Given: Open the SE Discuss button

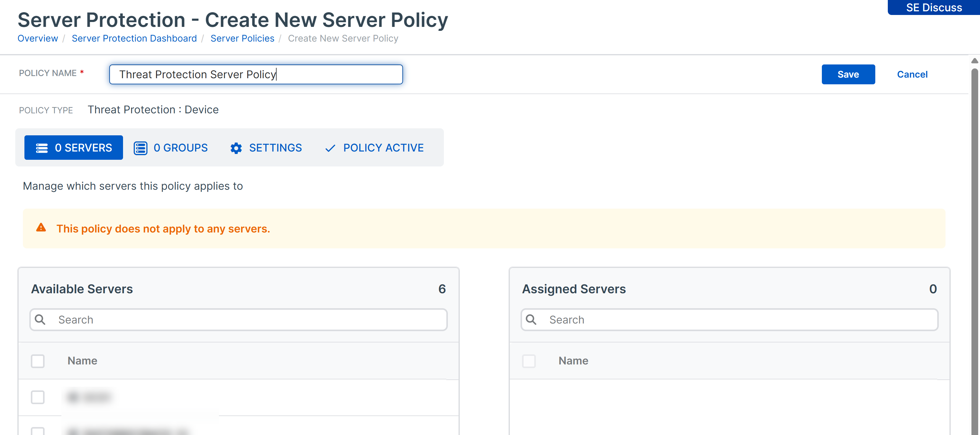Looking at the screenshot, I should [x=934, y=7].
